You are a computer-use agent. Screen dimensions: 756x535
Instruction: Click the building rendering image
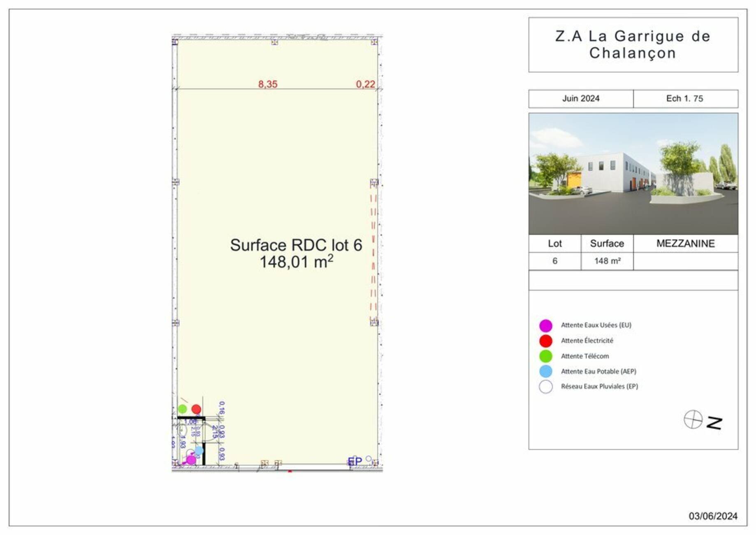(x=633, y=174)
